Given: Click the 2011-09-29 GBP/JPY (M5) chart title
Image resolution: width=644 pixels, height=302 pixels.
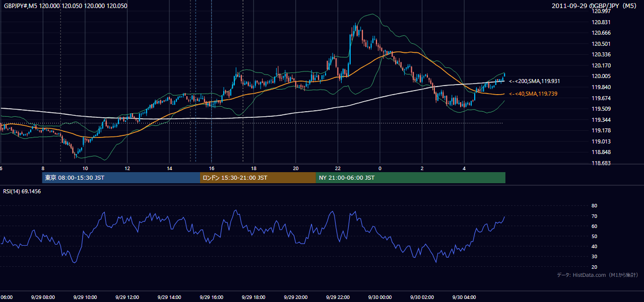Looking at the screenshot, I should tap(595, 6).
